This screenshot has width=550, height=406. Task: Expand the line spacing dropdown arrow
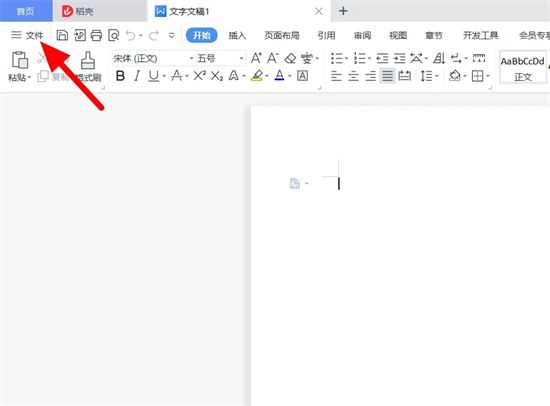(x=437, y=76)
